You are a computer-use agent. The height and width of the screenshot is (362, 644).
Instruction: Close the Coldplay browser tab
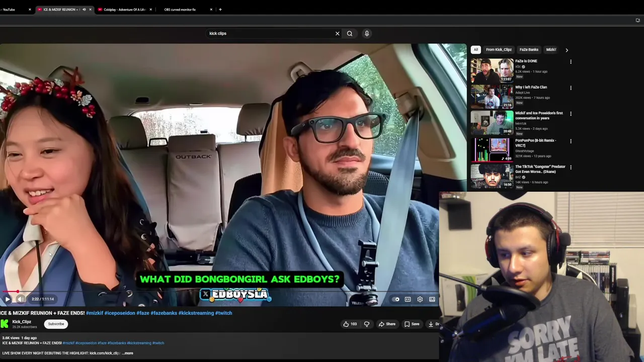pyautogui.click(x=150, y=10)
